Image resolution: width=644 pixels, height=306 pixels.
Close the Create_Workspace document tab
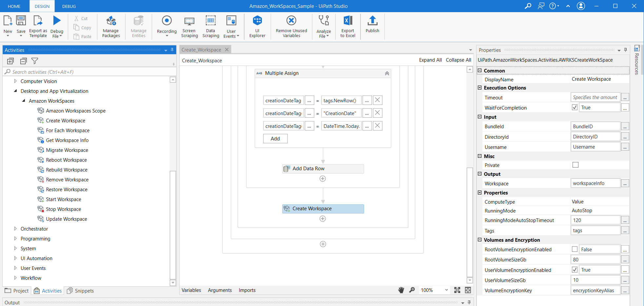(227, 50)
